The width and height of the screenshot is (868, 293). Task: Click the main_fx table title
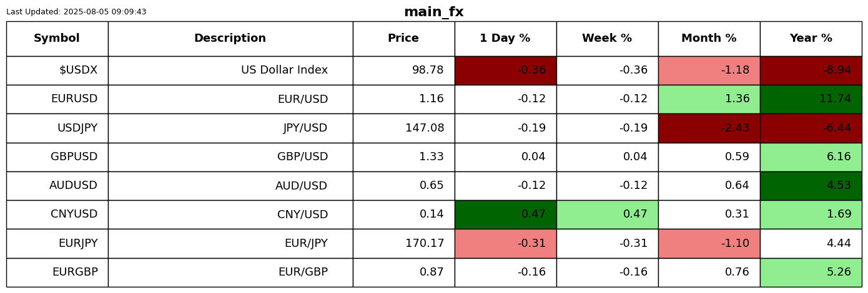pyautogui.click(x=433, y=12)
